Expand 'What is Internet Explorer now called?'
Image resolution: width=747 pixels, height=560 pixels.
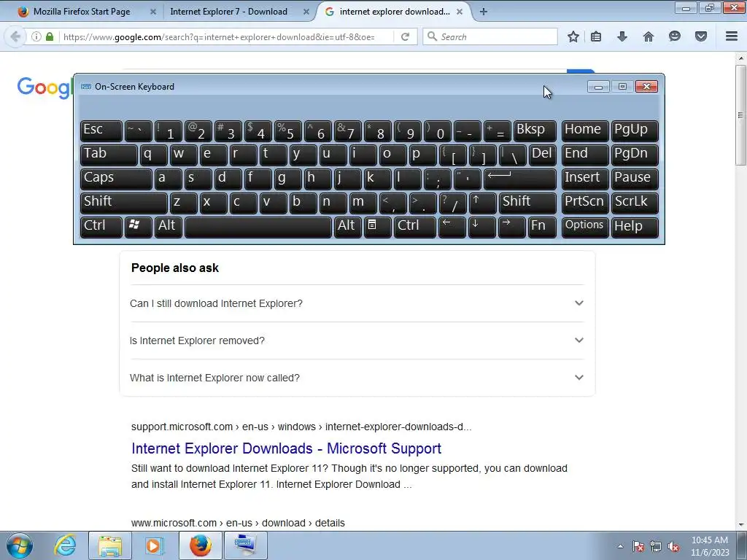pos(357,378)
